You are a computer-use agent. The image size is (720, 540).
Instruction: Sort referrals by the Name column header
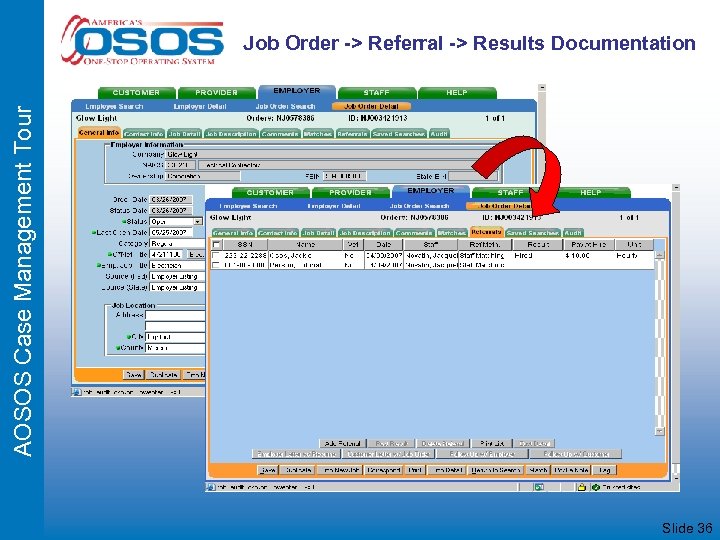[305, 245]
